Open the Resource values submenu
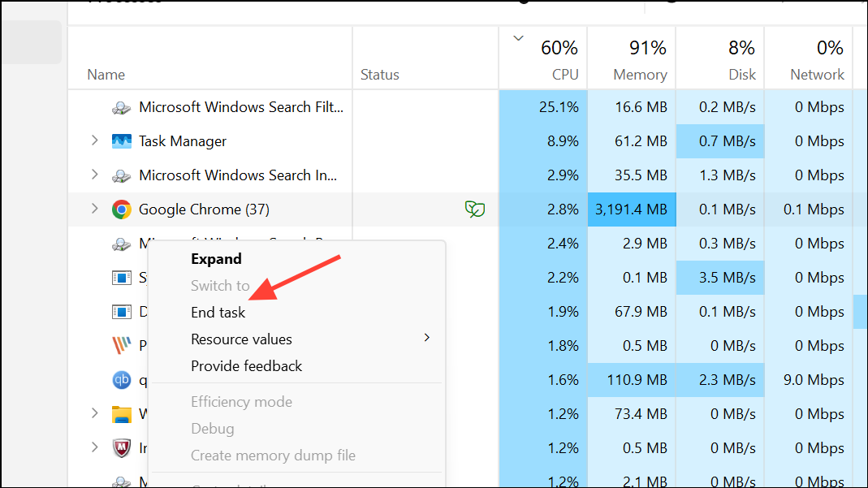This screenshot has height=488, width=868. pos(241,339)
